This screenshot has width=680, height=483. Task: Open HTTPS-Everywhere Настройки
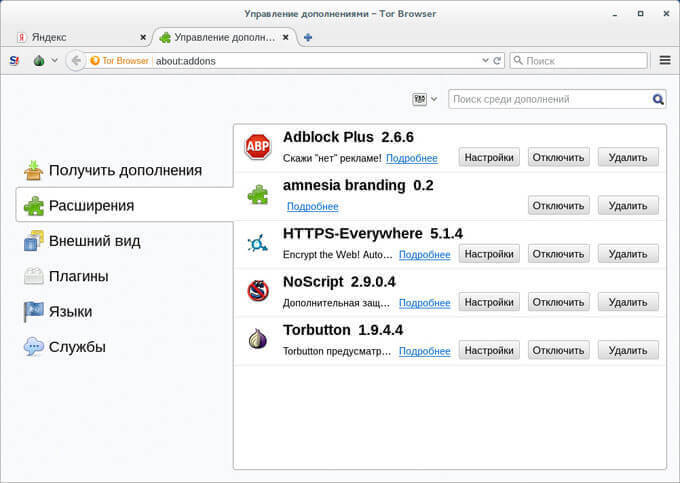point(489,254)
